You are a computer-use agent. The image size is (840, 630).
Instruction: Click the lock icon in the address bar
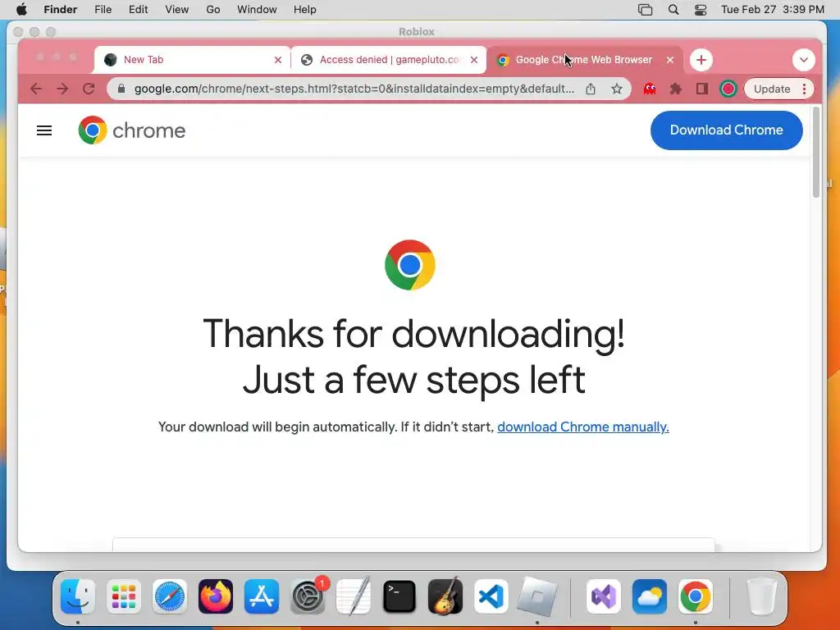tap(121, 89)
